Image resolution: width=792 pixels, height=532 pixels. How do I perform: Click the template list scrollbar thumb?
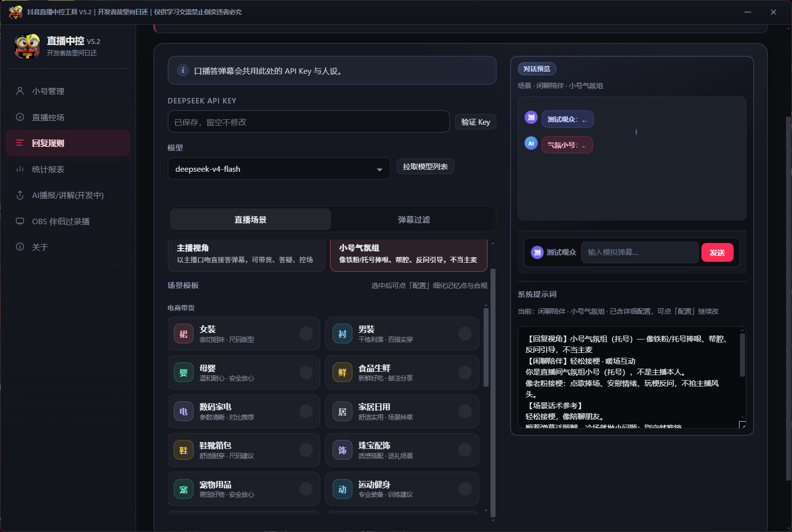click(x=486, y=348)
